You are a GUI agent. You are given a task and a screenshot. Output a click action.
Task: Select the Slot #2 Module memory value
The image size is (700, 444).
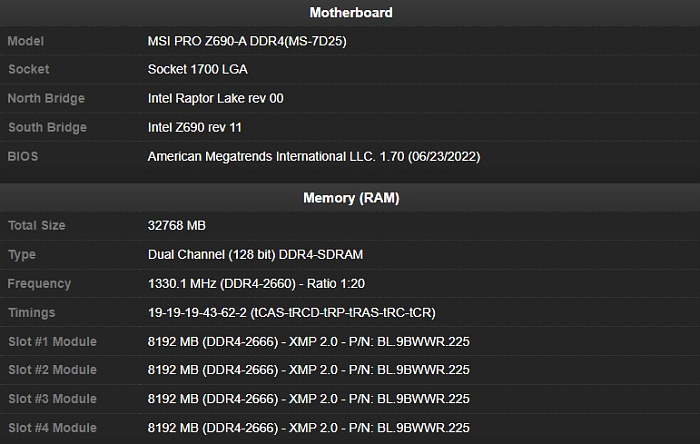click(x=308, y=369)
